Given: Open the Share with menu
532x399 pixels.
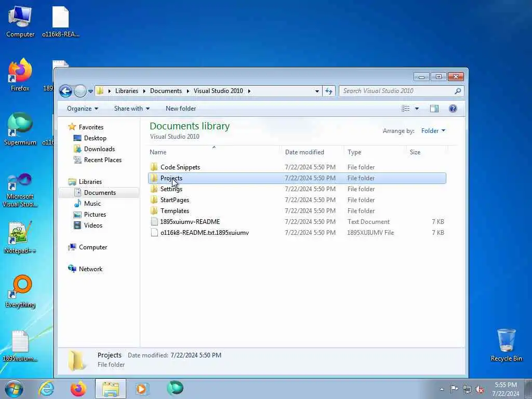Looking at the screenshot, I should (131, 109).
